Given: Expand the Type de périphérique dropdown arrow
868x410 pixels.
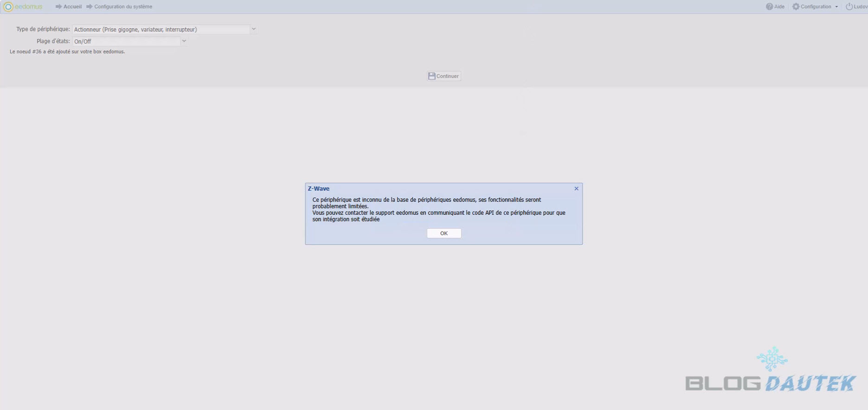Looking at the screenshot, I should (254, 29).
